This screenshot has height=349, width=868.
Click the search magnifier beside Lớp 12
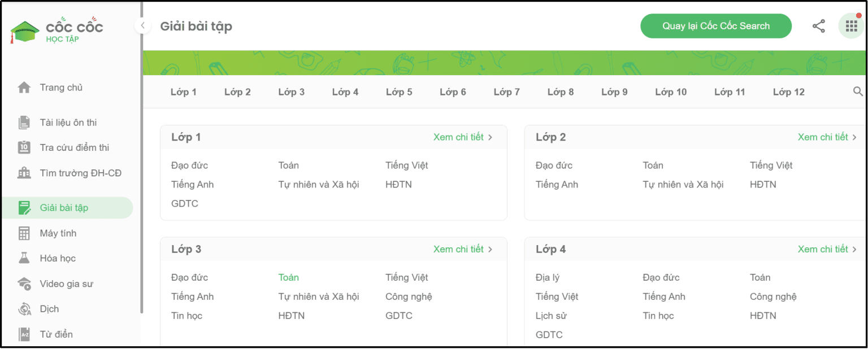tap(859, 91)
